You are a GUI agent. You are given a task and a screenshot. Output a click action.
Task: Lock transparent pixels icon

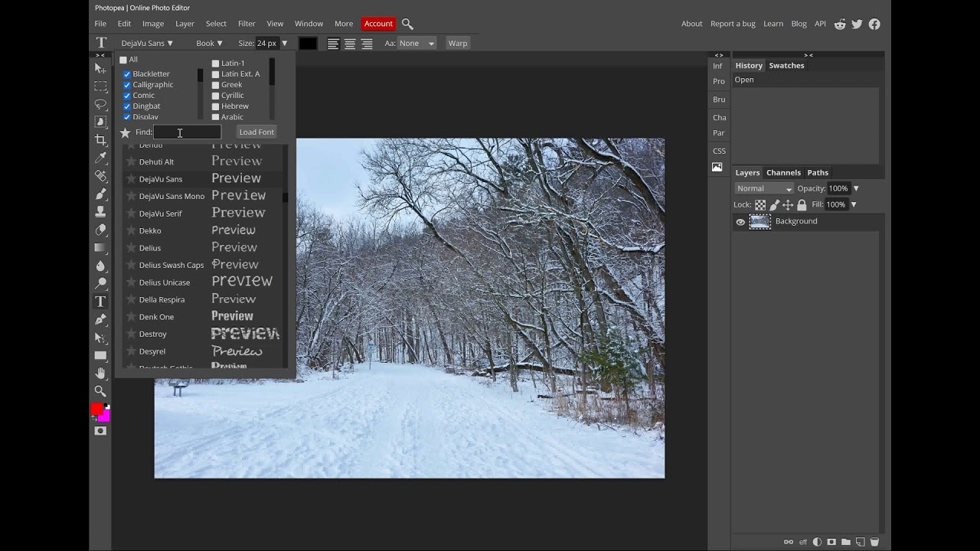(760, 205)
